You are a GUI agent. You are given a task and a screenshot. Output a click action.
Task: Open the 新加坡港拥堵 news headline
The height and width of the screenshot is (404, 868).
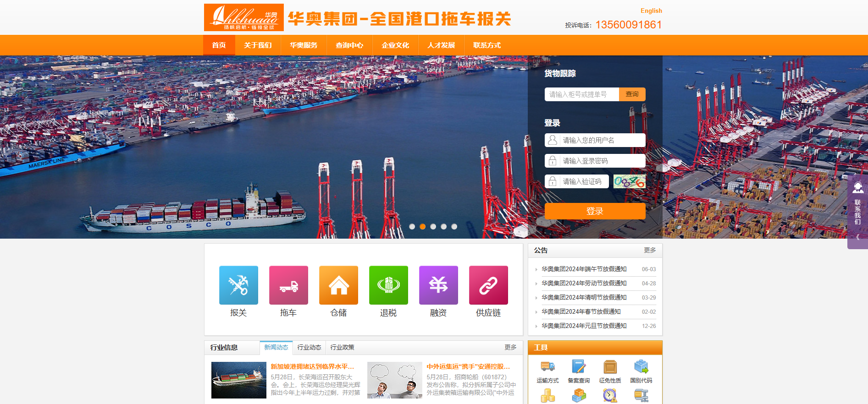pos(312,366)
